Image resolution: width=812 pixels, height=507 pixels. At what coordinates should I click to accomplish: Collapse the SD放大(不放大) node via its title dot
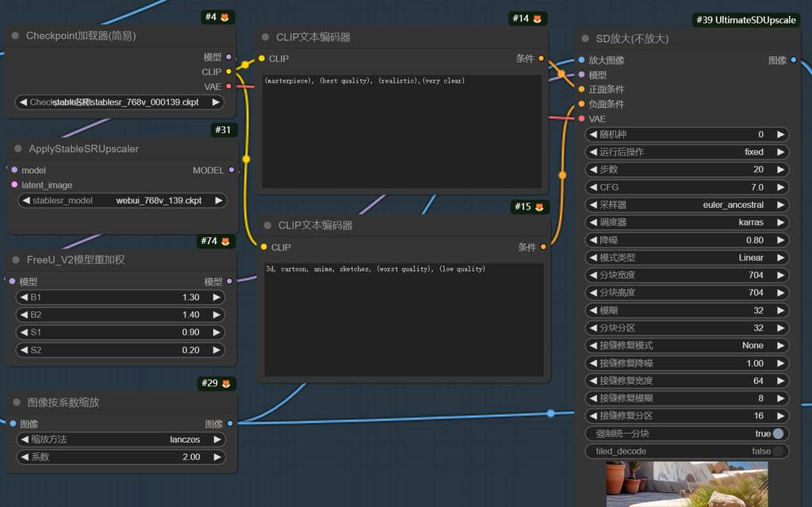[585, 39]
